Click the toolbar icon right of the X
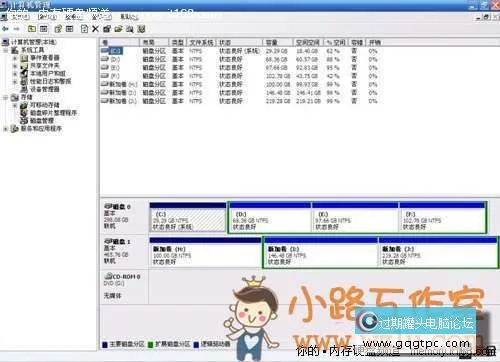Image resolution: width=500 pixels, height=362 pixels. 107,29
